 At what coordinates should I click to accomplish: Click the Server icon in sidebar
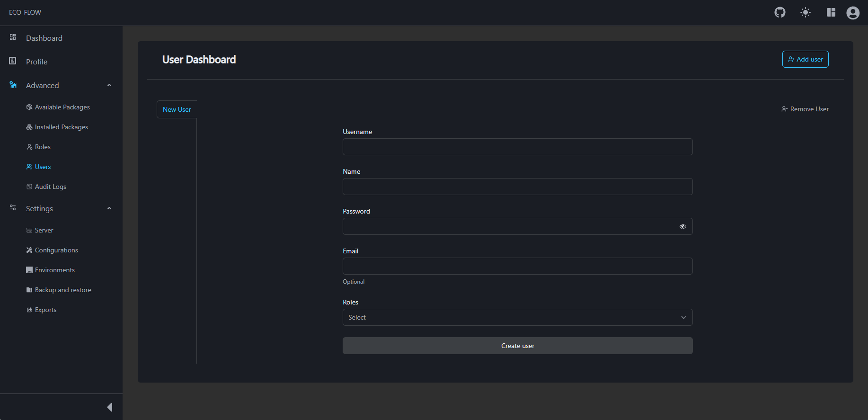(x=29, y=230)
